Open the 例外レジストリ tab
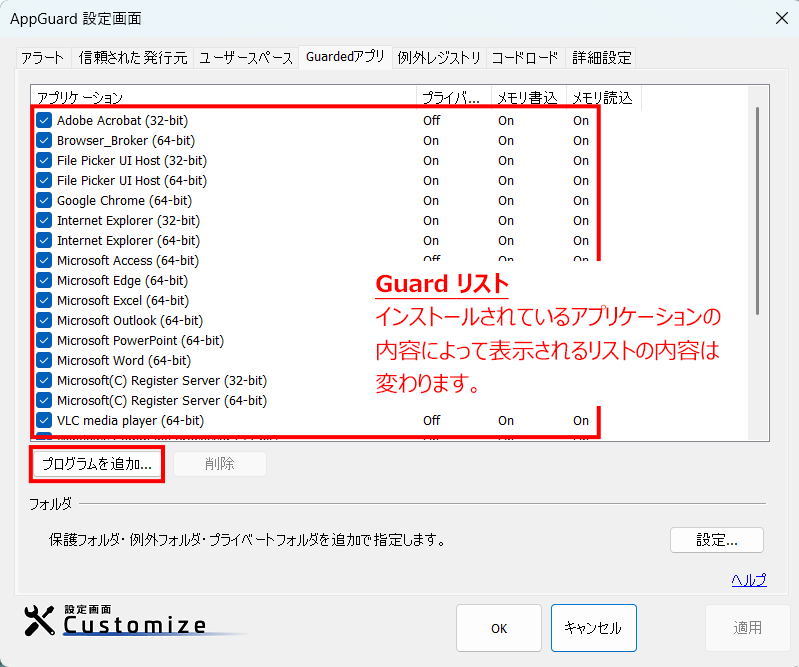The image size is (799, 667). (x=439, y=58)
